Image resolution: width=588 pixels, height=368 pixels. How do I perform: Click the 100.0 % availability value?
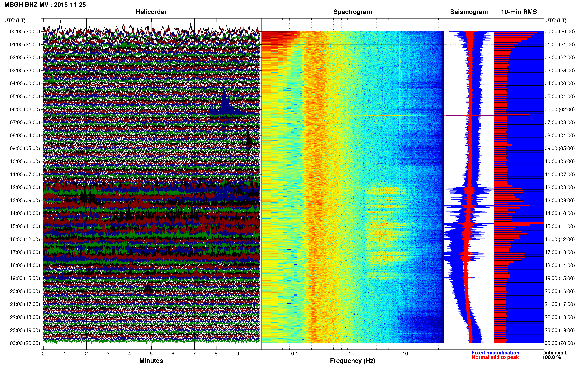pyautogui.click(x=551, y=357)
